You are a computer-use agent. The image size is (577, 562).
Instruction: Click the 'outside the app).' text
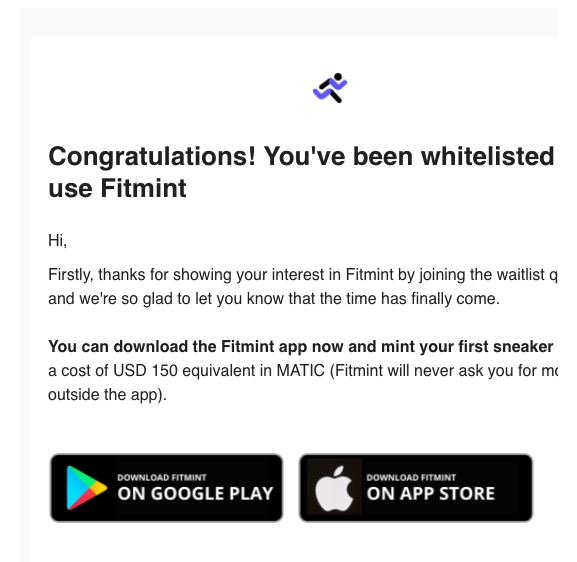pos(107,395)
